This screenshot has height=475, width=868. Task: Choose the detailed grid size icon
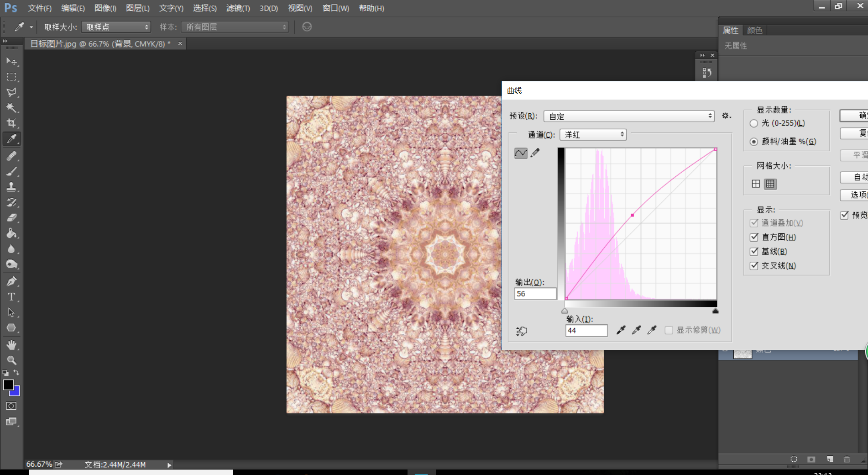[x=770, y=184]
